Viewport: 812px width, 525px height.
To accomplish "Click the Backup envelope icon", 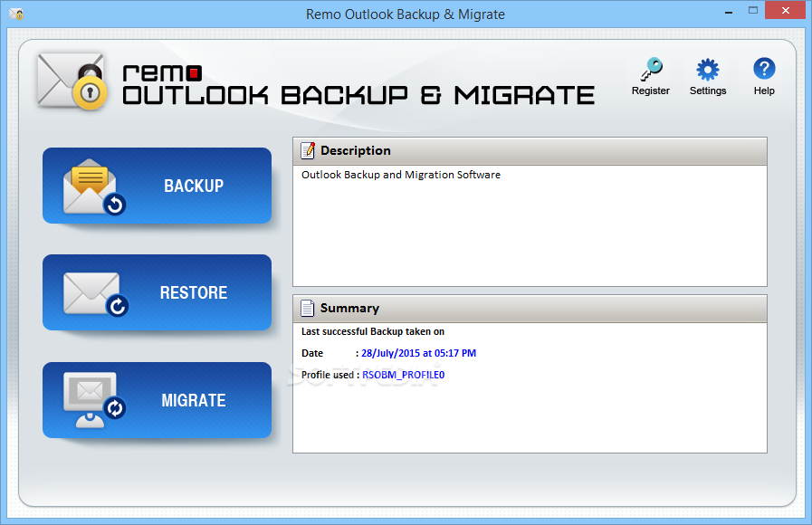I will click(x=94, y=186).
